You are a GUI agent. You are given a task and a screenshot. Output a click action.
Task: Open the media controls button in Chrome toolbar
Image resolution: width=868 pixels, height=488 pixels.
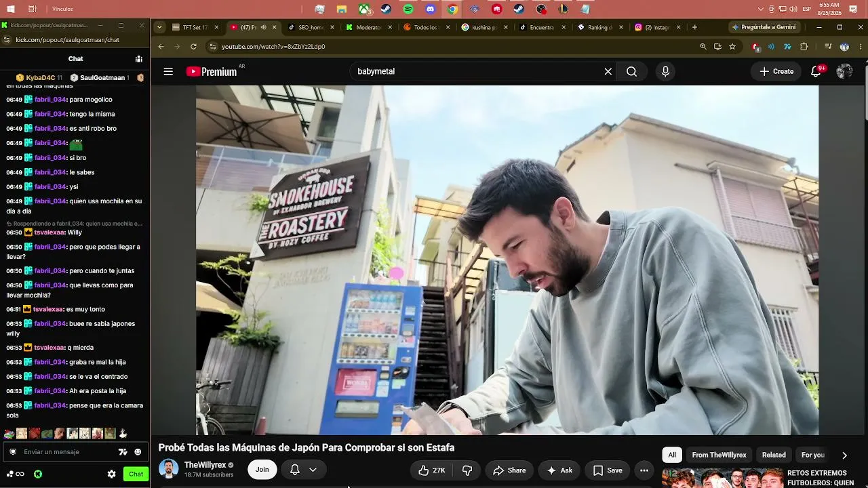(x=828, y=46)
